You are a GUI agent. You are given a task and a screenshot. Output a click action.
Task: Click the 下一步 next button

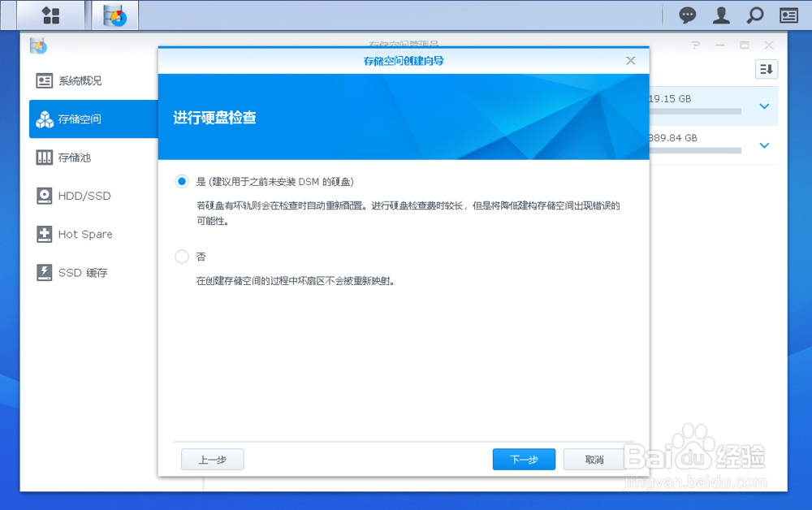524,460
